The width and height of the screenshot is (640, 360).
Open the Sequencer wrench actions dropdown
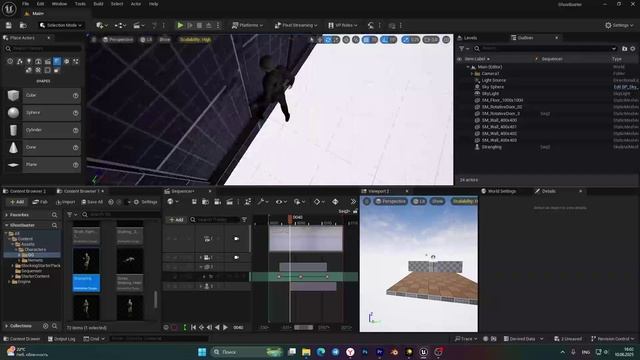pos(262,202)
